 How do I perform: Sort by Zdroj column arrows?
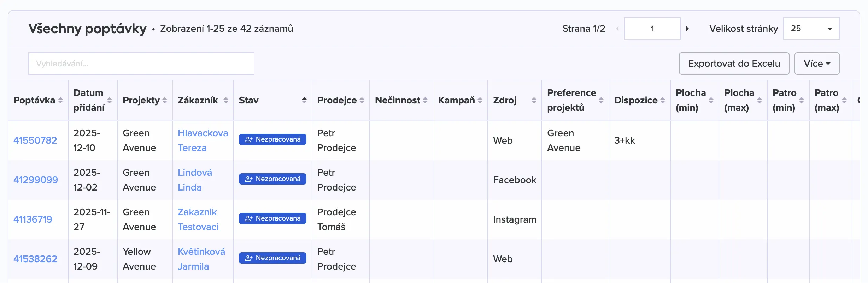click(534, 101)
